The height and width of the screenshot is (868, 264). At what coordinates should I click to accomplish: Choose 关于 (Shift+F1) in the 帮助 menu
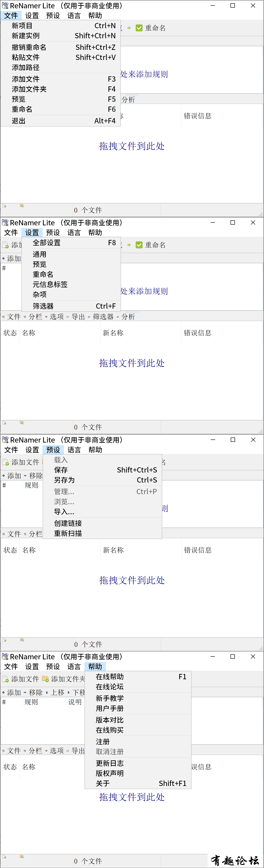[x=138, y=783]
